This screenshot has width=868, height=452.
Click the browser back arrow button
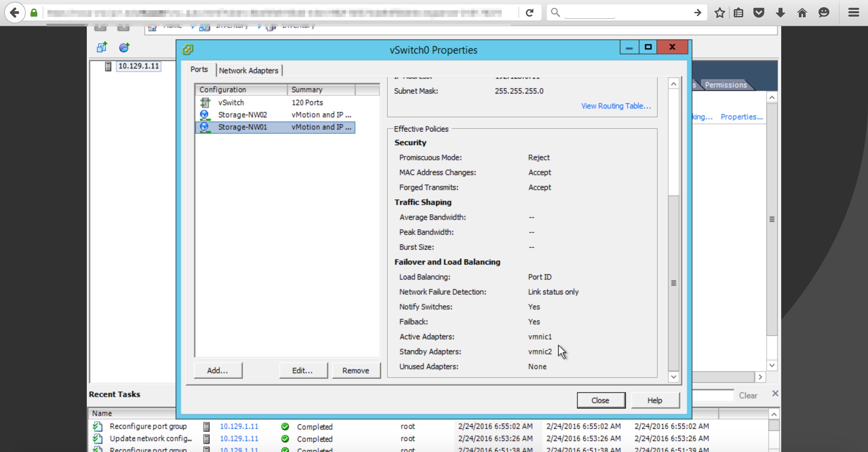[14, 13]
